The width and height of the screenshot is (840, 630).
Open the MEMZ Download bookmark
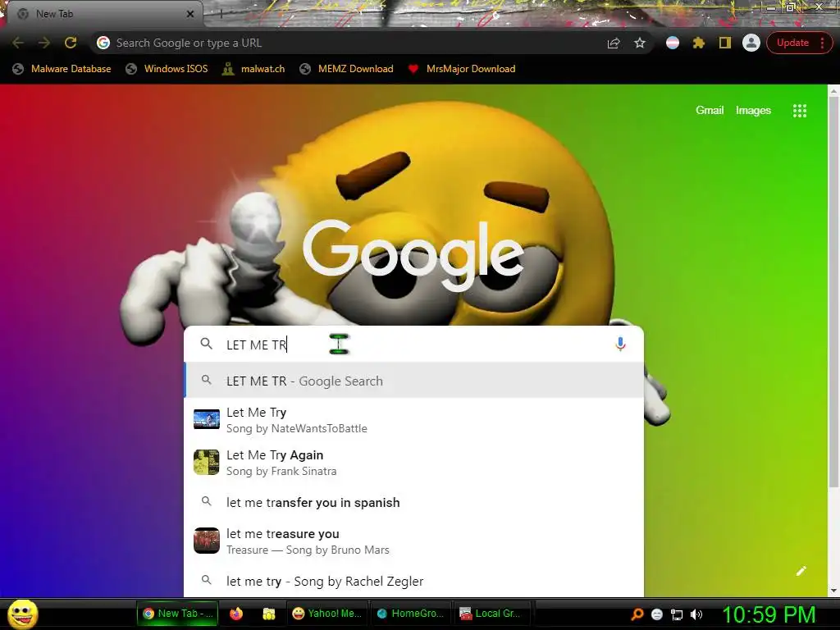click(x=346, y=69)
